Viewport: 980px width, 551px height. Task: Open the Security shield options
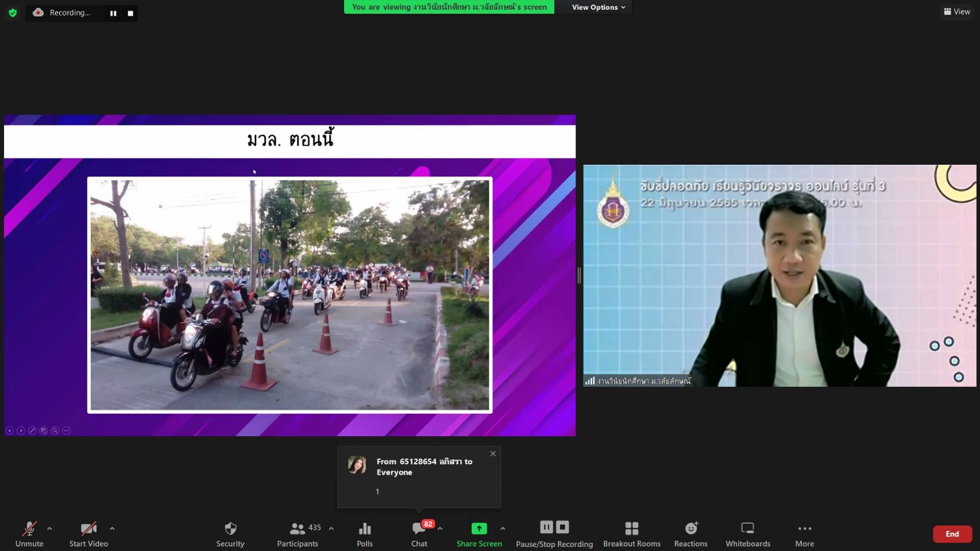pos(230,534)
